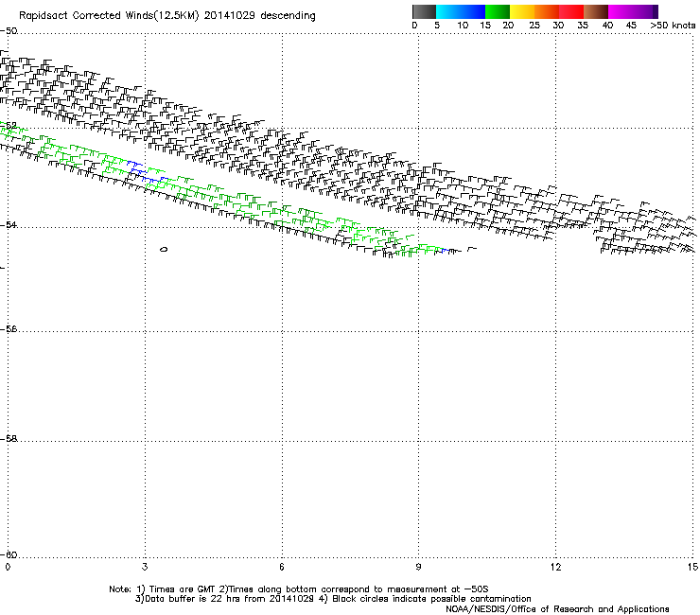Click the note line 'Times are GMT'
The width and height of the screenshot is (700, 615).
183,589
